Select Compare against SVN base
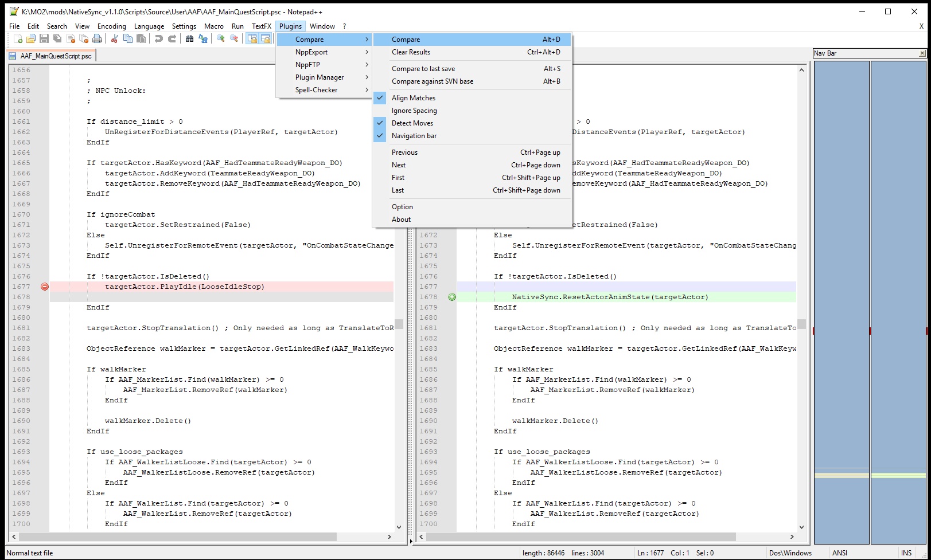 point(472,81)
